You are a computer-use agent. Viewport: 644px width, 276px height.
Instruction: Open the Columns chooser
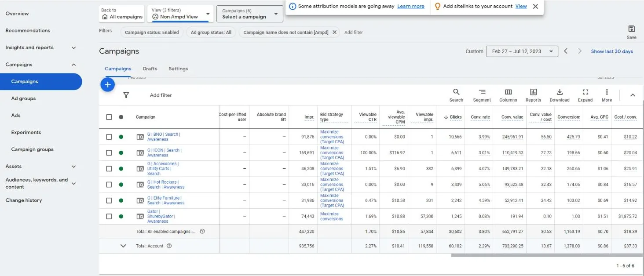[x=508, y=95]
